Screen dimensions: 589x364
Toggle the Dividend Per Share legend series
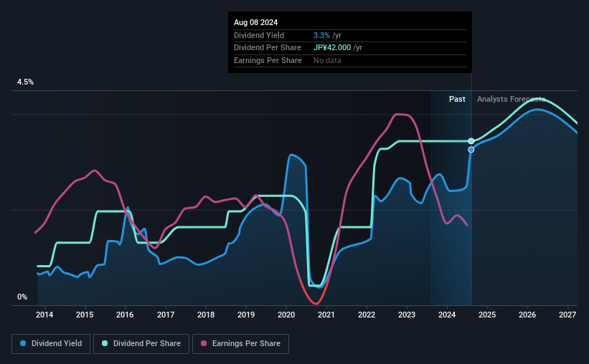(x=141, y=343)
